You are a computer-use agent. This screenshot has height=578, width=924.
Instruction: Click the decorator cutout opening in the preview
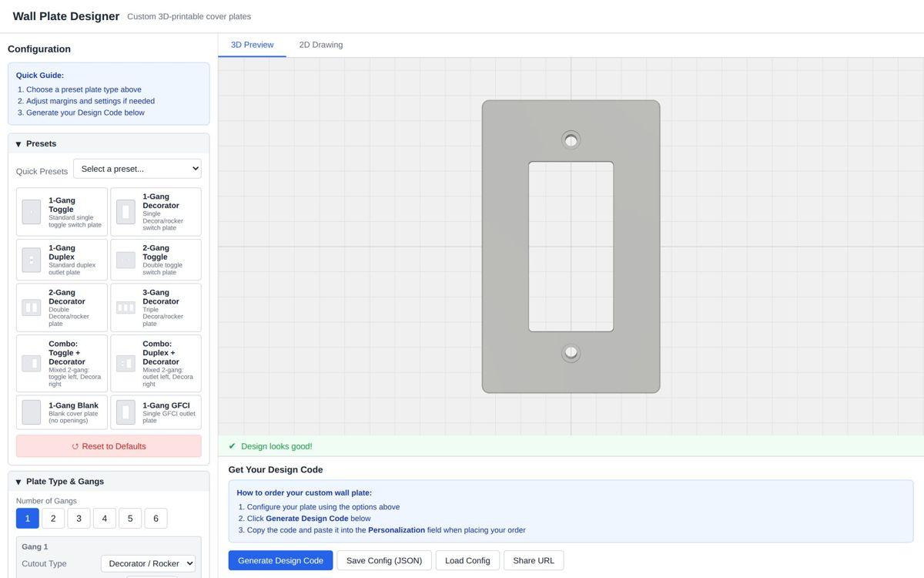click(x=571, y=247)
